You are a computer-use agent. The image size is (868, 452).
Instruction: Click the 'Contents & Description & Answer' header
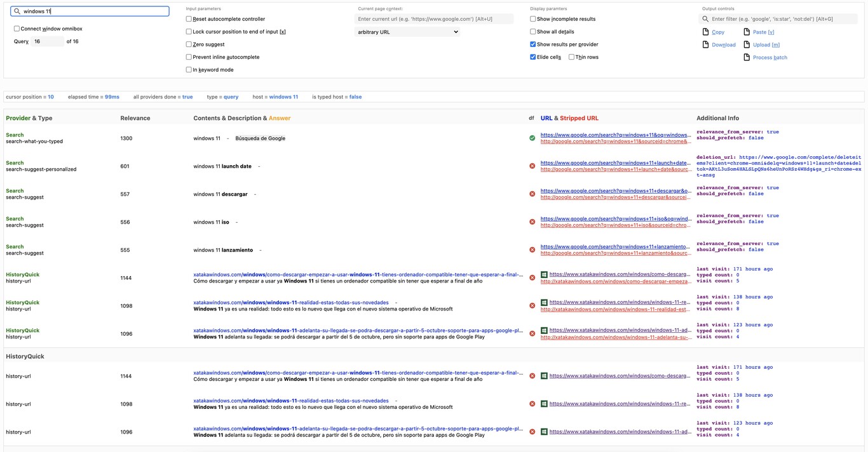click(242, 118)
